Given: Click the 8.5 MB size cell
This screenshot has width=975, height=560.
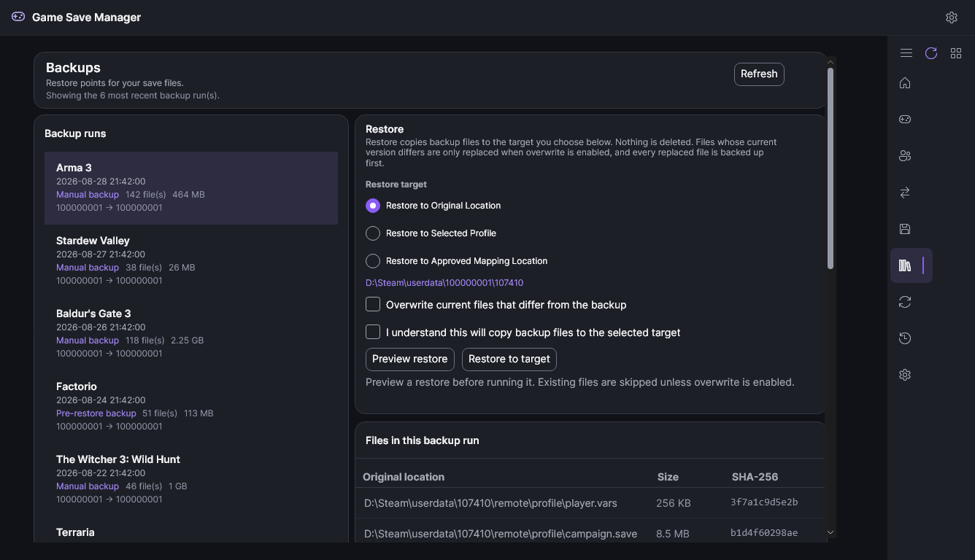Looking at the screenshot, I should coord(673,534).
